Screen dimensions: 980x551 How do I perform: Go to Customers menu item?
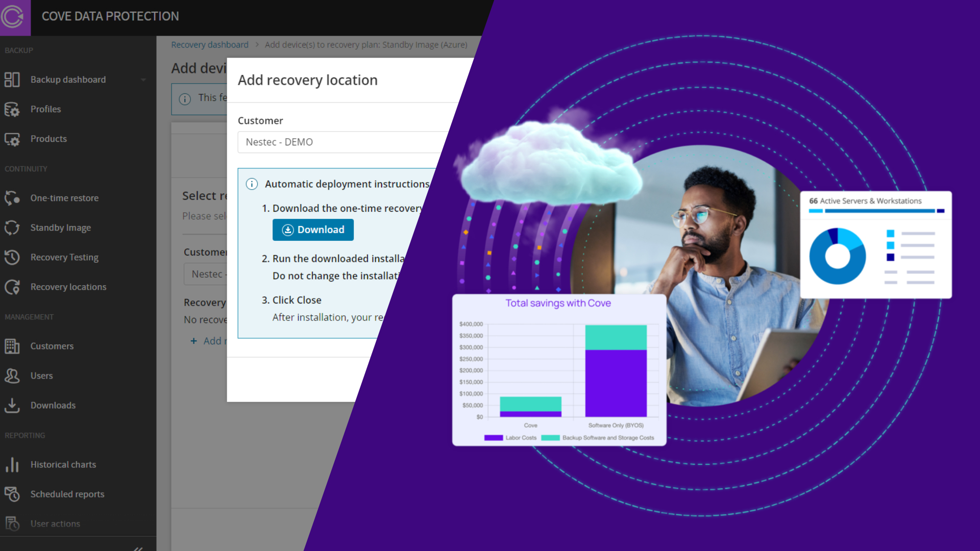[x=52, y=346]
